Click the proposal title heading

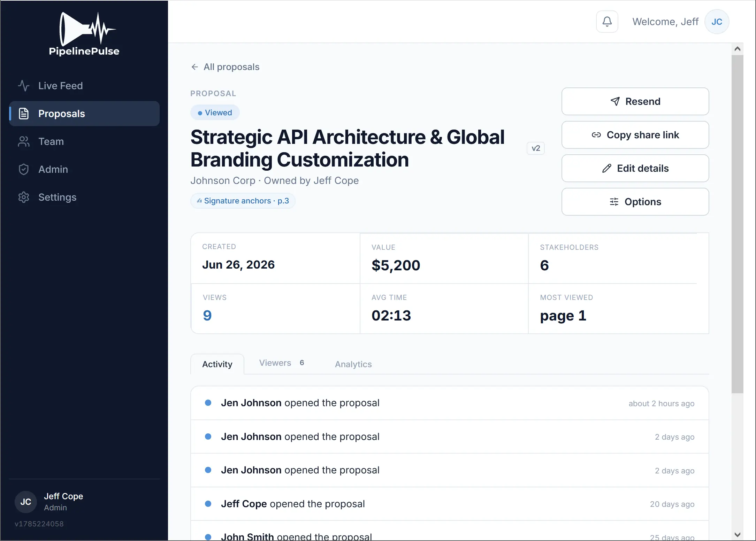pyautogui.click(x=348, y=148)
